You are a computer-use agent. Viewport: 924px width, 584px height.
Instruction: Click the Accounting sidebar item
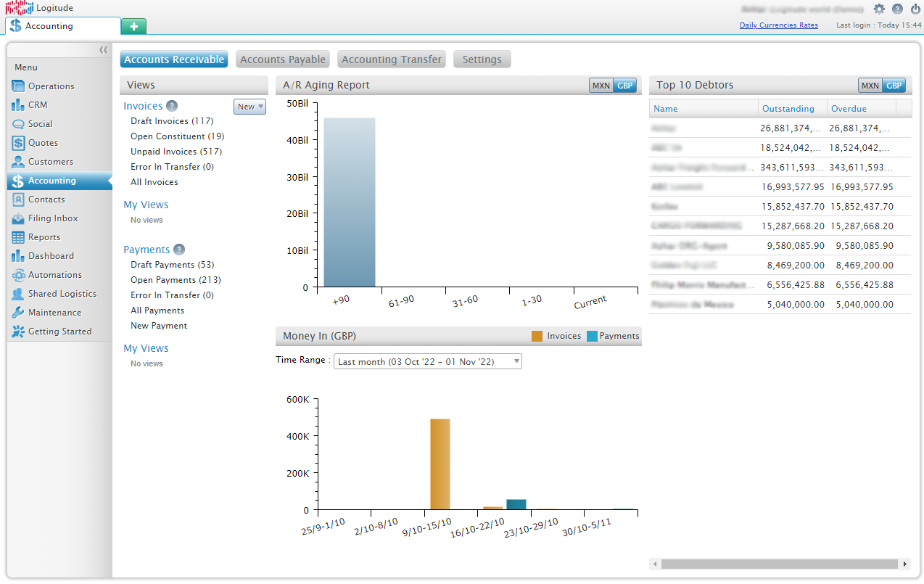click(x=59, y=181)
